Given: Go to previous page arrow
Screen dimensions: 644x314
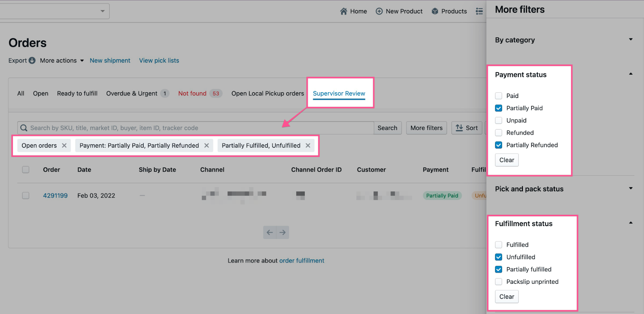Looking at the screenshot, I should (270, 232).
